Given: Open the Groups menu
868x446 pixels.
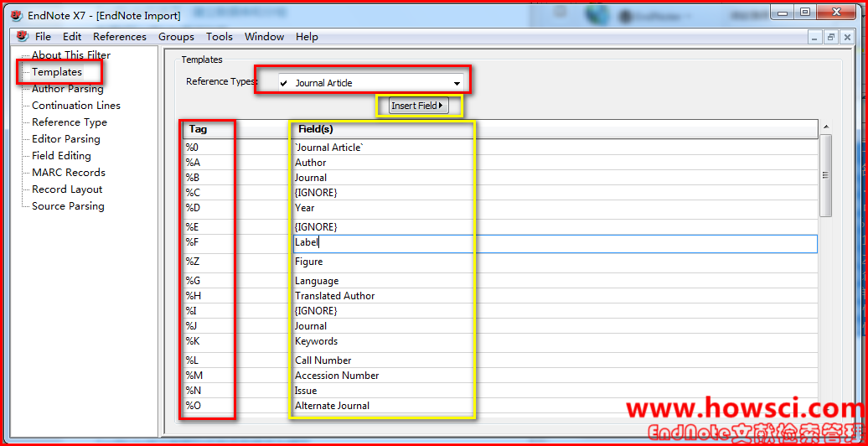Looking at the screenshot, I should pyautogui.click(x=176, y=37).
